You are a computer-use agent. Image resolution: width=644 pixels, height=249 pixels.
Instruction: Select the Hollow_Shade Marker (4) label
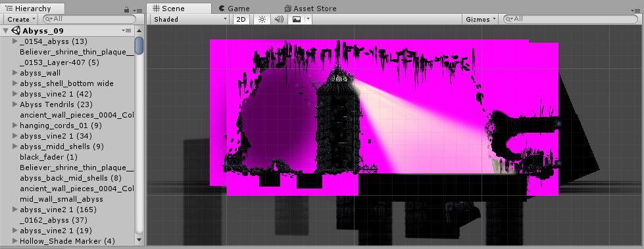67,241
